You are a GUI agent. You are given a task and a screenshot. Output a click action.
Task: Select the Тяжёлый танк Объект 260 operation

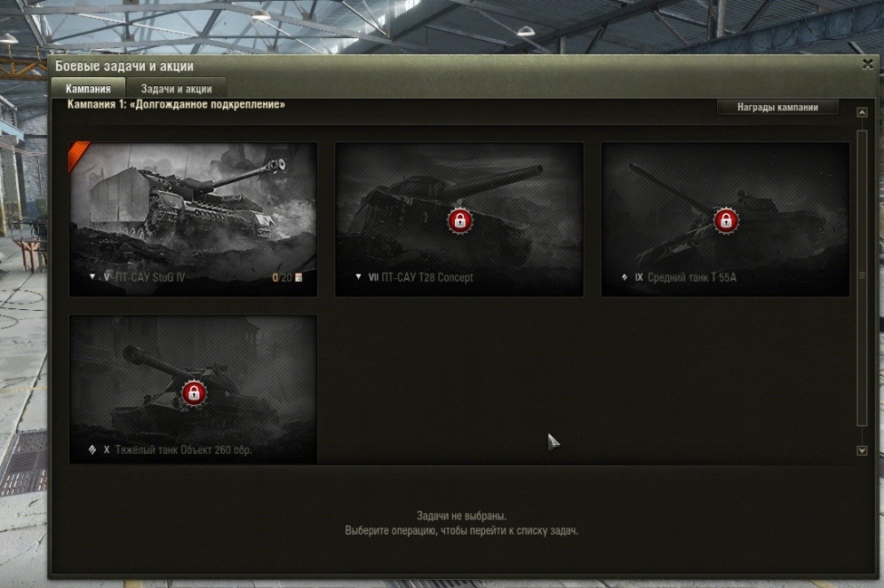[193, 389]
